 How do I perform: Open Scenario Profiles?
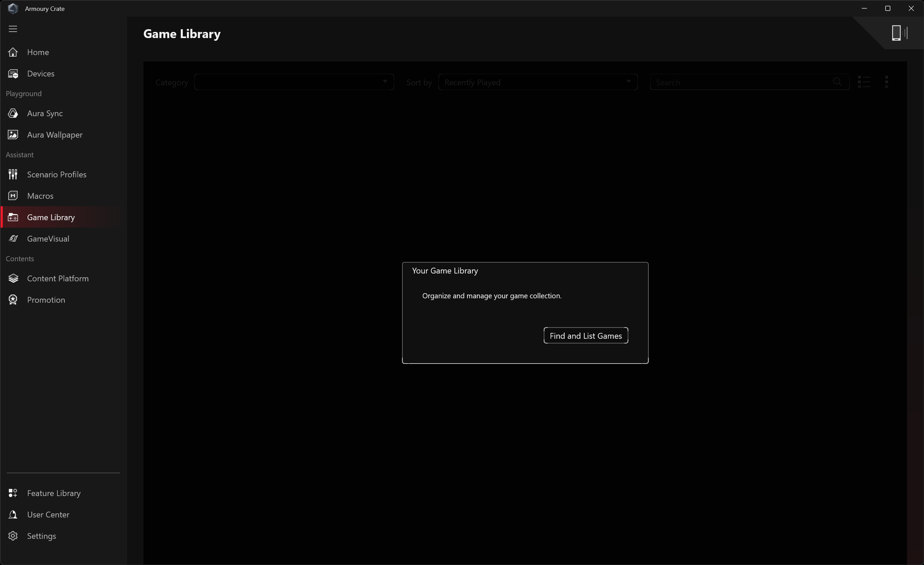[56, 174]
